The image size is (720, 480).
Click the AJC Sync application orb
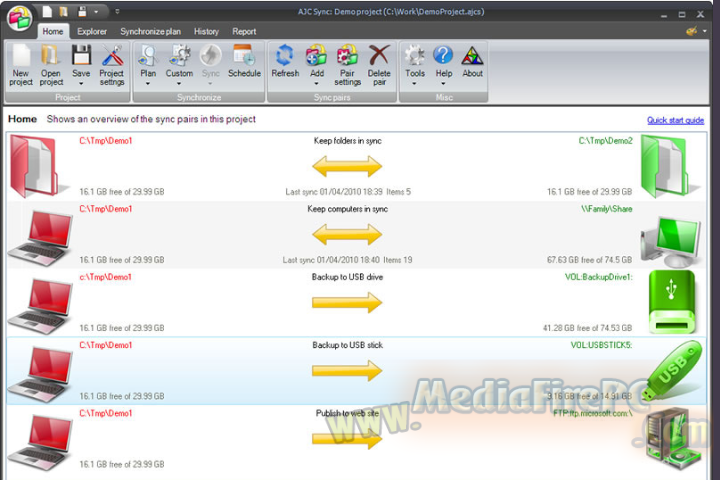click(x=20, y=18)
